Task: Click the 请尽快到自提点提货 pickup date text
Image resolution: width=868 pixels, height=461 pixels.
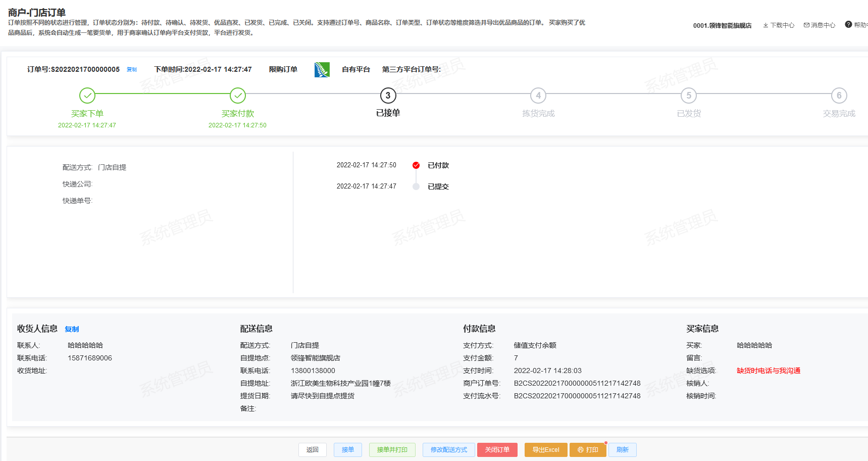Action: point(323,396)
